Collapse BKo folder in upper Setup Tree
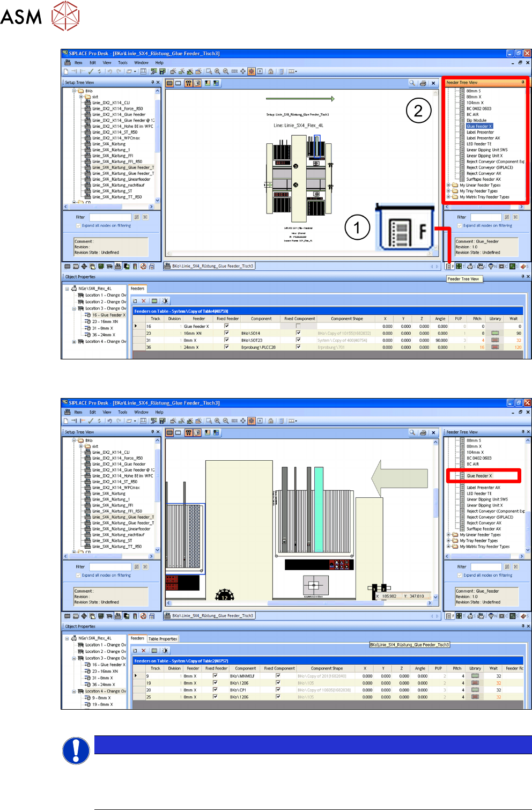 click(74, 91)
